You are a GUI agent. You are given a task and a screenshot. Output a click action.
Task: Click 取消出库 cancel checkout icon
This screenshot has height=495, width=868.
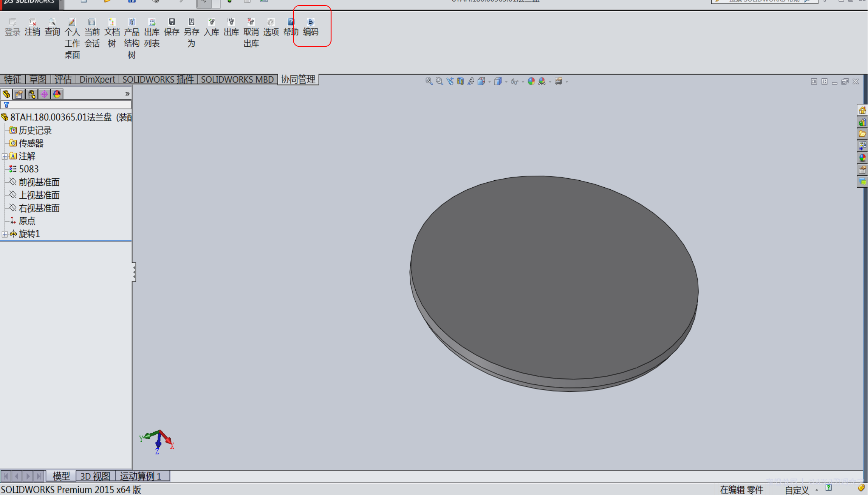[251, 33]
